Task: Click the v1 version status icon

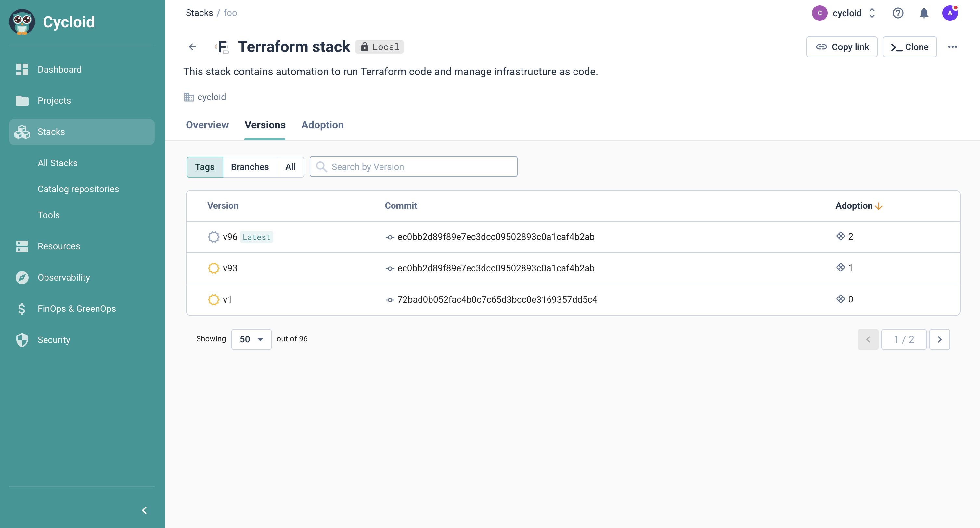Action: pos(214,299)
